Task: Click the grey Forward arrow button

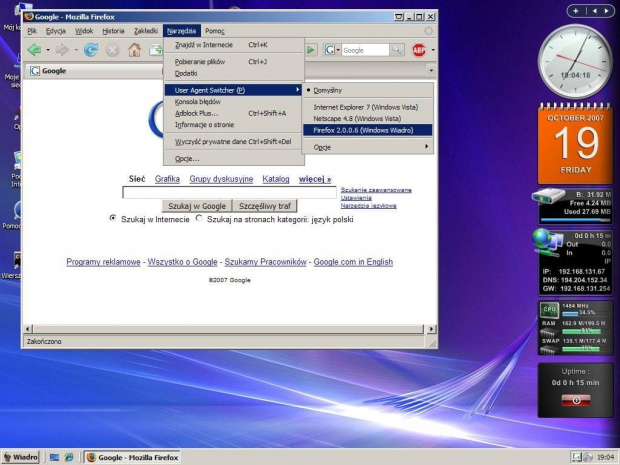Action: [x=62, y=50]
